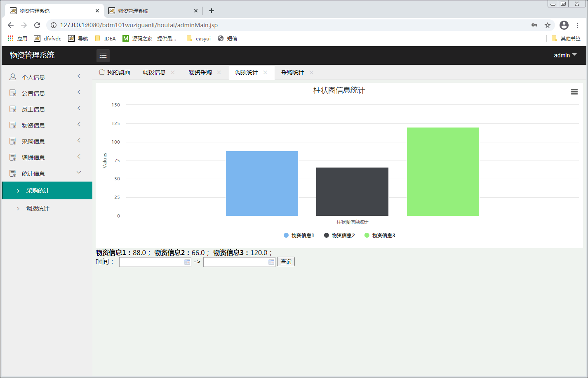Viewport: 588px width, 378px height.
Task: Select the 调拨统计 sidebar submenu item
Action: point(47,208)
